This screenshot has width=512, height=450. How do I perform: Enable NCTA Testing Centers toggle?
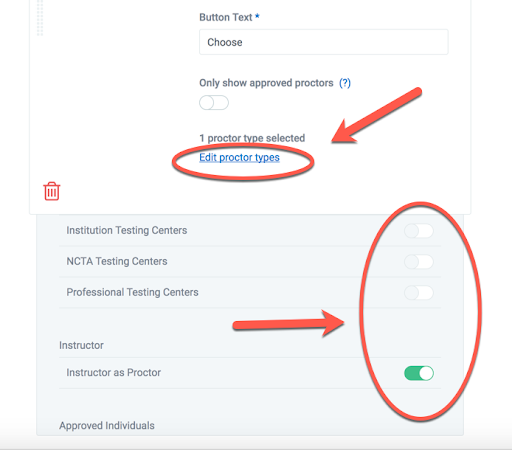(419, 262)
